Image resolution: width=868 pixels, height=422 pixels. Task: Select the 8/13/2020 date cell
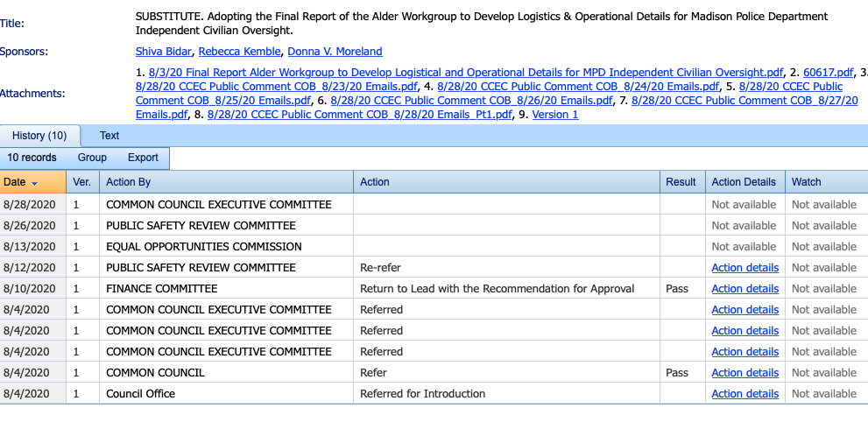(x=32, y=247)
